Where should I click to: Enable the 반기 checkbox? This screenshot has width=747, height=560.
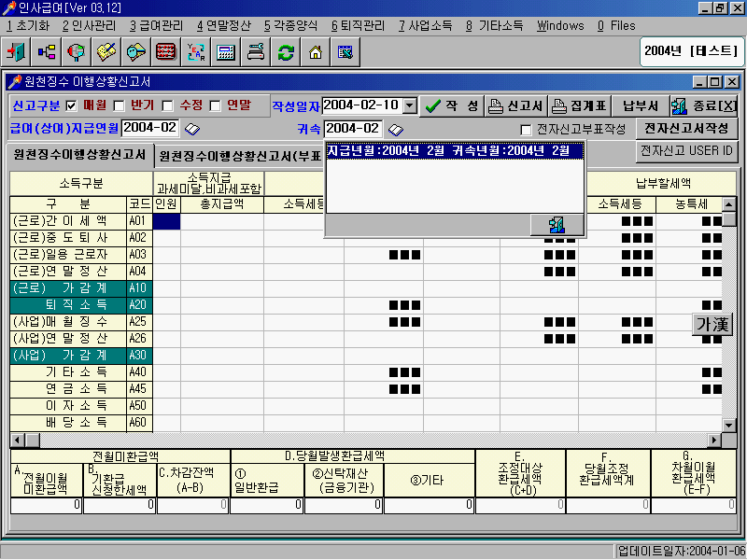(x=120, y=105)
